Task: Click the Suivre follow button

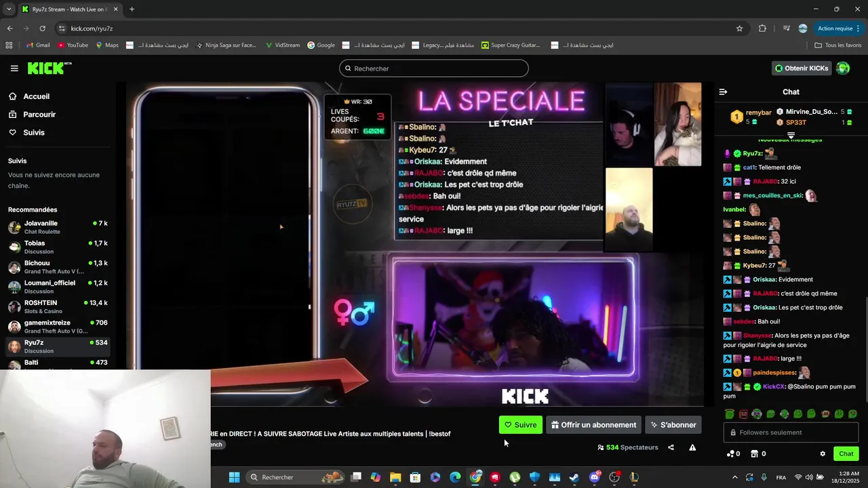Action: pyautogui.click(x=521, y=425)
